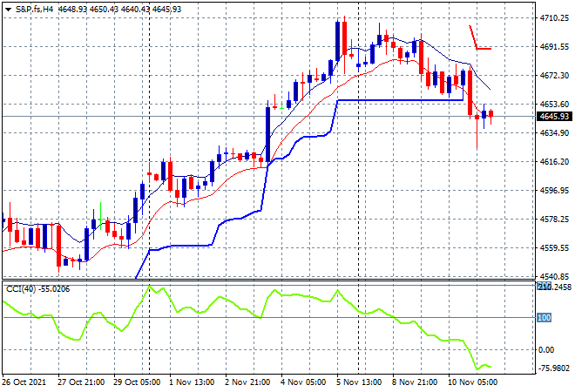Click the OHLC values 4648.93 4650.43 4640.43 4645.93
Screen dimensions: 575x392
[119, 10]
